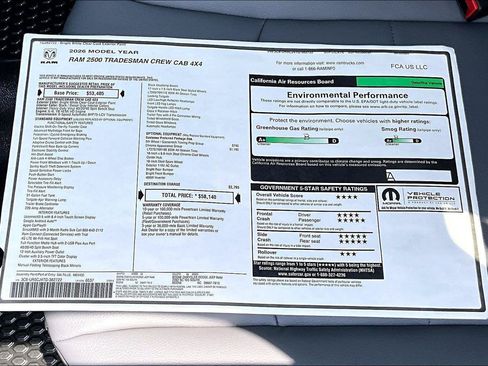This screenshot has height=366, width=488.
Task: Click 'California Air Resources Board' header
Action: pyautogui.click(x=292, y=81)
